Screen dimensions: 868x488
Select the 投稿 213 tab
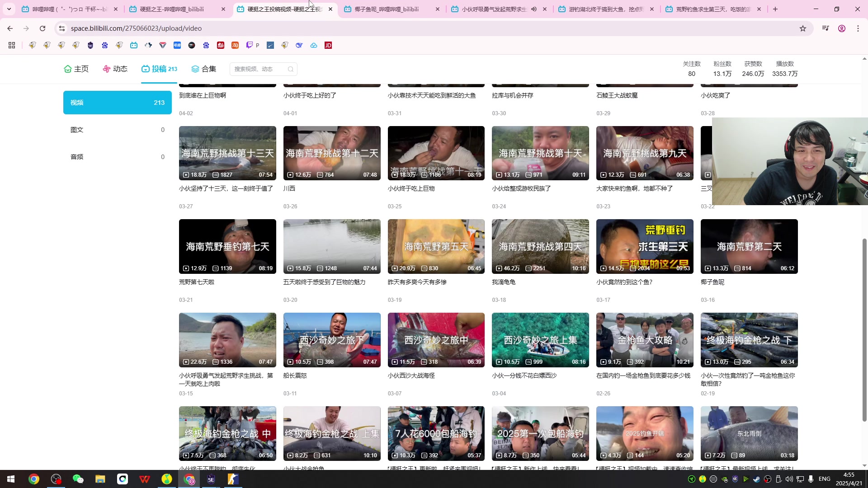pos(159,69)
